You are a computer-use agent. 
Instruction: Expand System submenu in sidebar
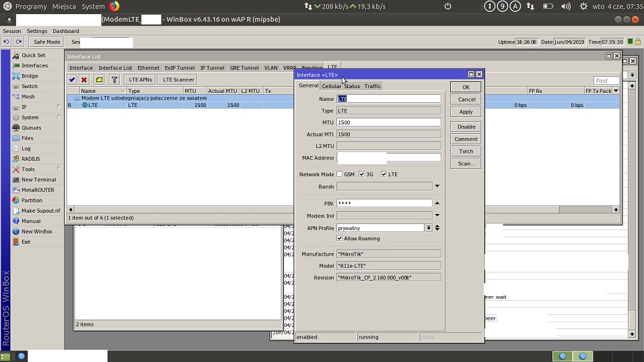[x=59, y=117]
